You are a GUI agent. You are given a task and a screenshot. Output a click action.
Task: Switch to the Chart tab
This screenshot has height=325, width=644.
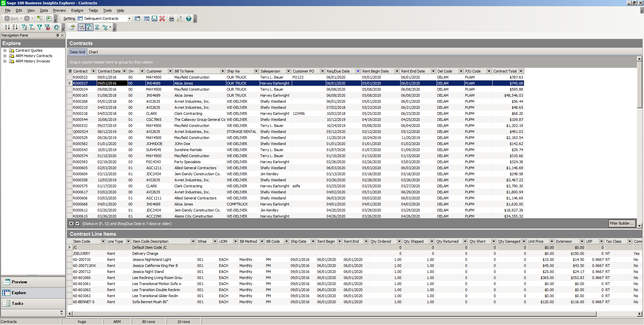tap(93, 52)
